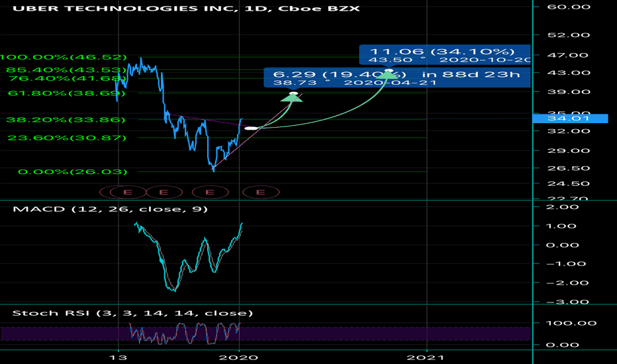Click the 76.40%(41.68) Fibonacci level label
The width and height of the screenshot is (617, 364).
point(68,78)
